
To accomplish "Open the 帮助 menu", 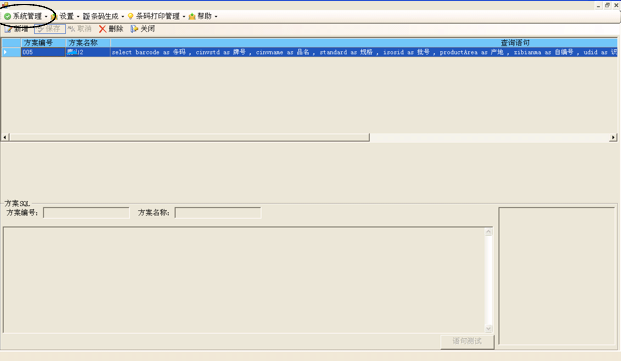I will click(x=203, y=16).
